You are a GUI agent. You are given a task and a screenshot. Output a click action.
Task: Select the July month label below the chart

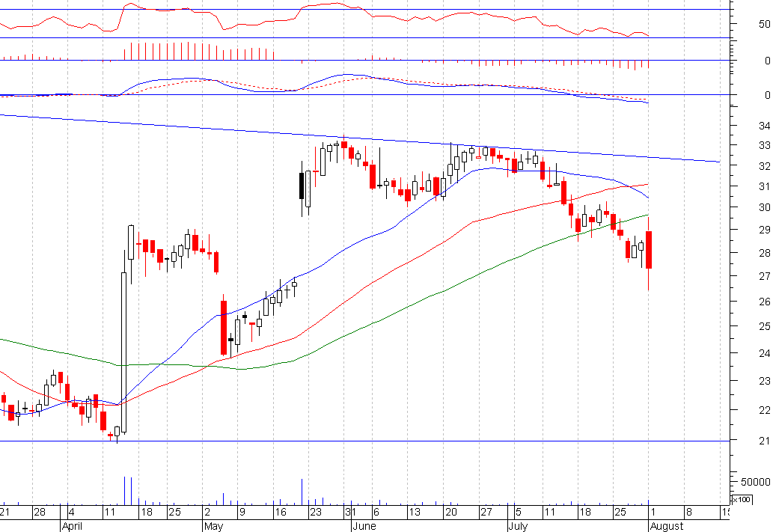pos(518,526)
